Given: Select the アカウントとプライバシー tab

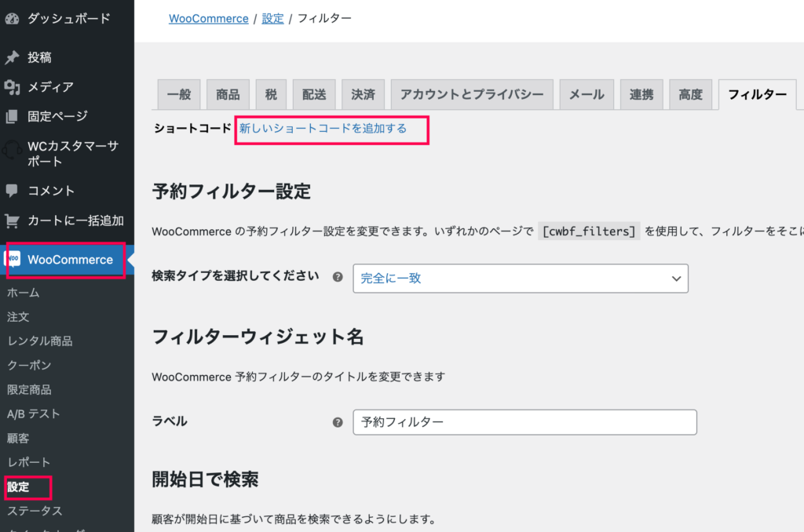Looking at the screenshot, I should (x=472, y=95).
